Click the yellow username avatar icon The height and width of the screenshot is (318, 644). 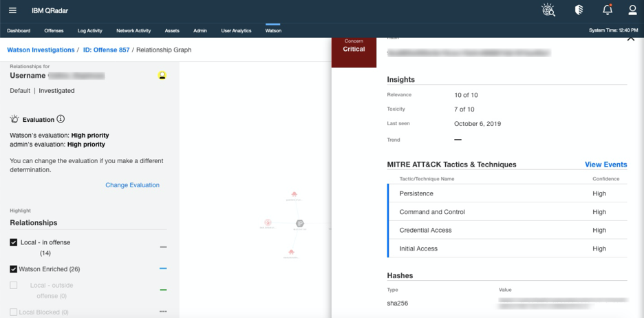tap(162, 75)
